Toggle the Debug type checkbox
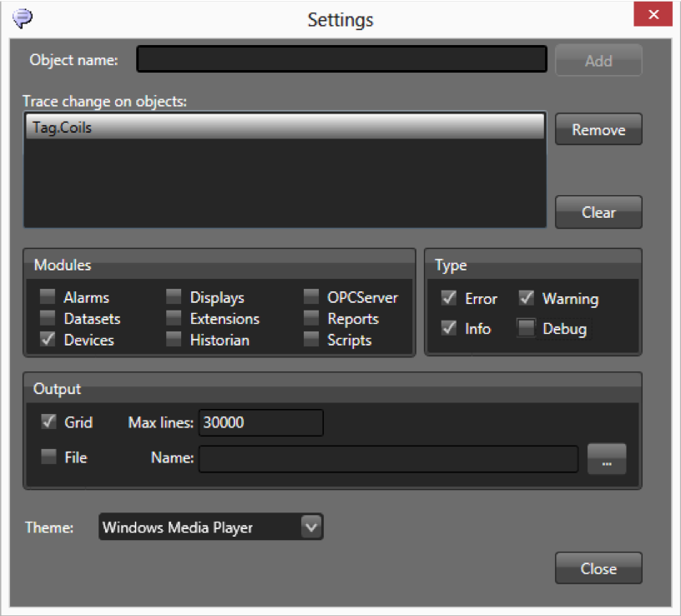681x616 pixels. pos(526,329)
